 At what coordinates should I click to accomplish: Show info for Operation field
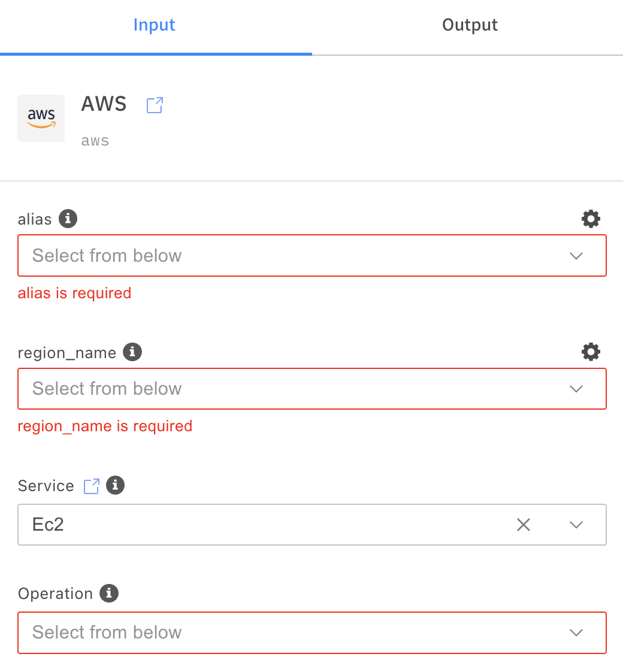click(x=109, y=593)
